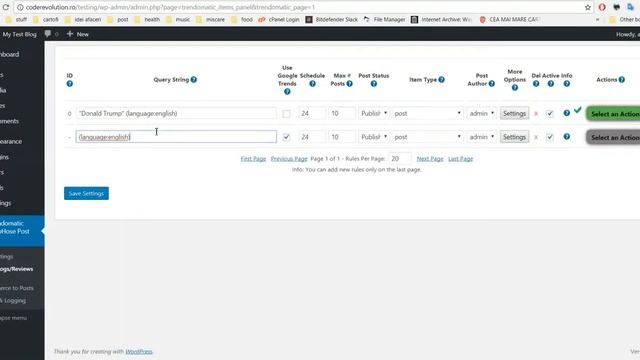640x360 pixels.
Task: Click the help icon under ID column
Action: pyautogui.click(x=70, y=84)
